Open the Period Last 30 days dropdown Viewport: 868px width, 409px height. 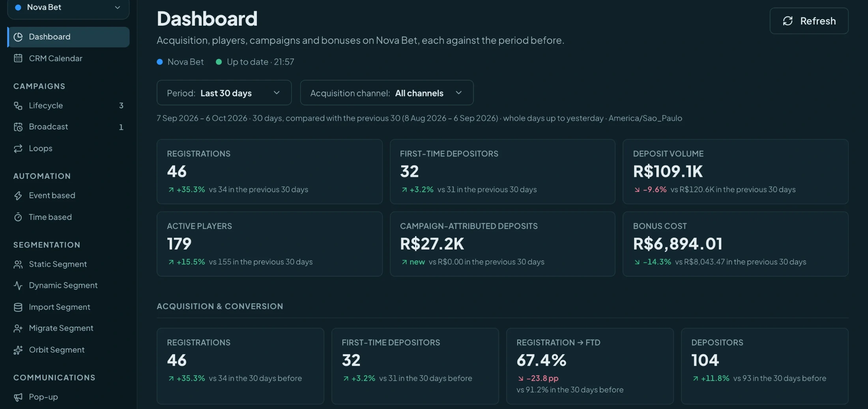click(x=224, y=93)
